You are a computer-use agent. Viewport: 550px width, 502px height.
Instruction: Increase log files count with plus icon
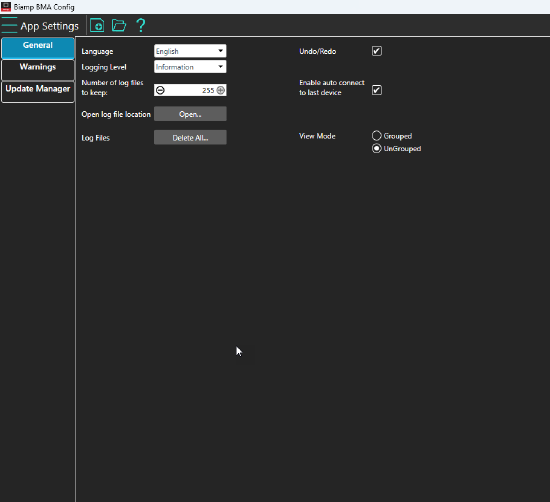pyautogui.click(x=221, y=90)
